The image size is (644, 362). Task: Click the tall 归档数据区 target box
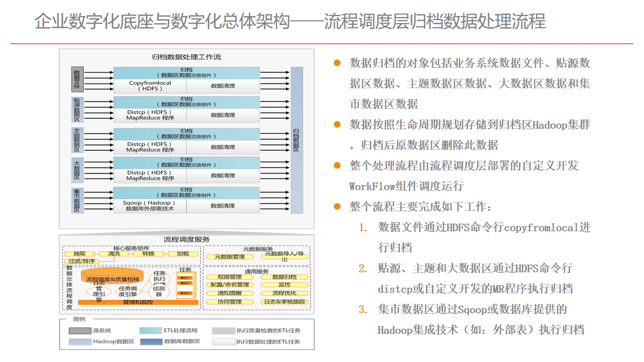(x=297, y=140)
